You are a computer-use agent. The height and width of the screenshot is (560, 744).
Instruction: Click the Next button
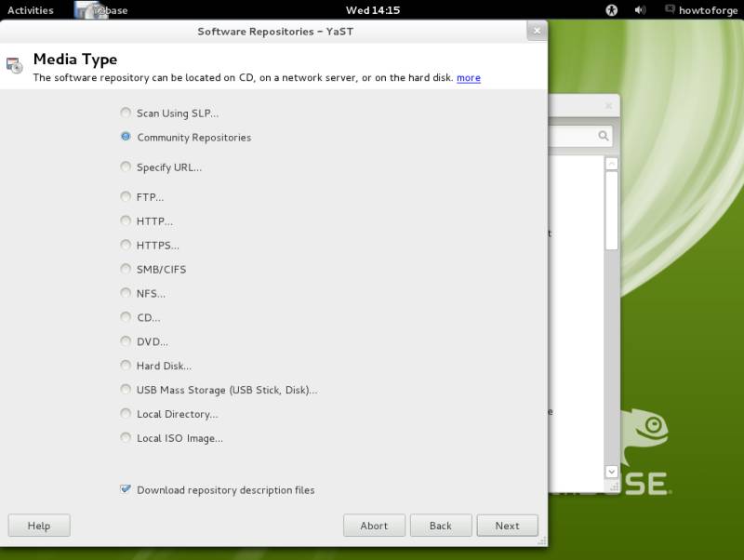pos(507,526)
